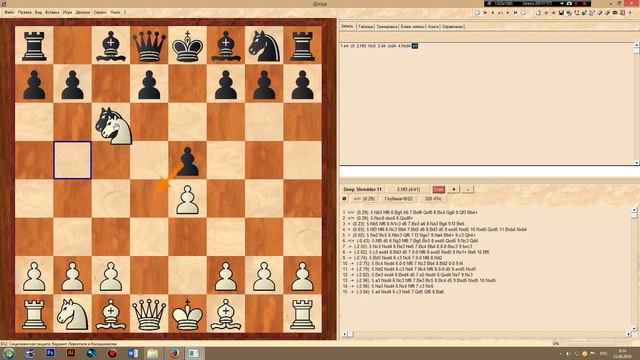
Task: Switch to the Тренировка tab
Action: pos(387,27)
